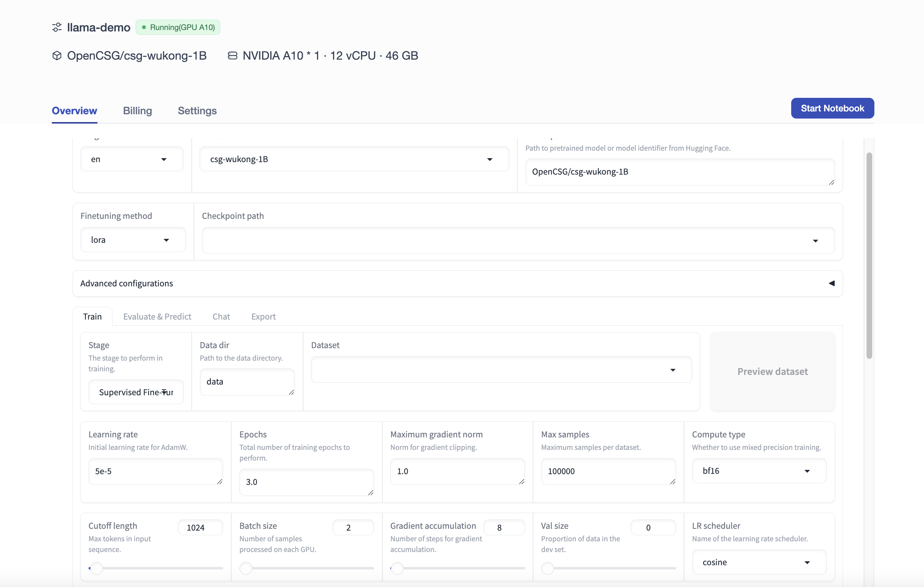Collapse Advanced configurations with the triangle arrow
The height and width of the screenshot is (587, 924).
click(831, 283)
